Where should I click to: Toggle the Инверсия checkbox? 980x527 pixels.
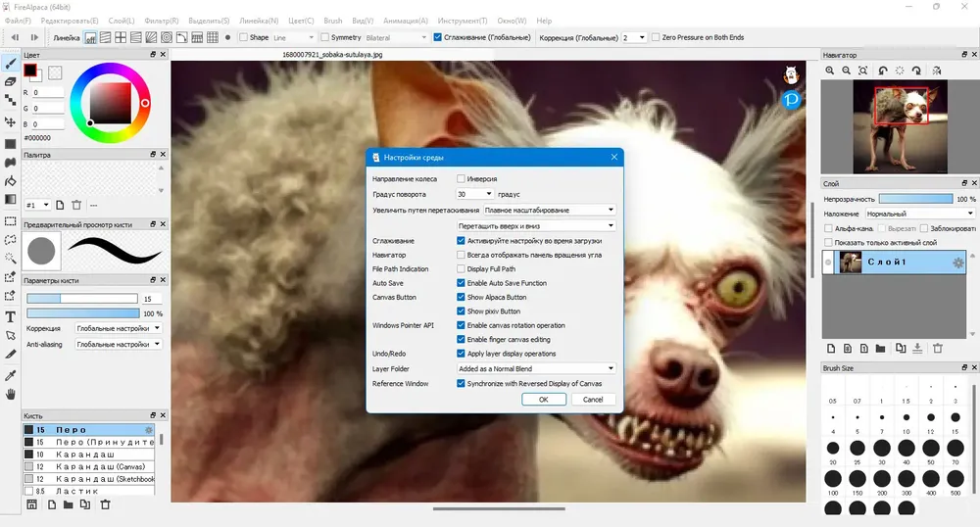[461, 178]
